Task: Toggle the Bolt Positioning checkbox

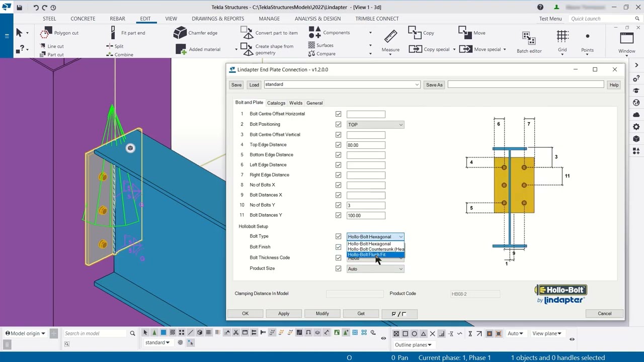Action: tap(338, 124)
